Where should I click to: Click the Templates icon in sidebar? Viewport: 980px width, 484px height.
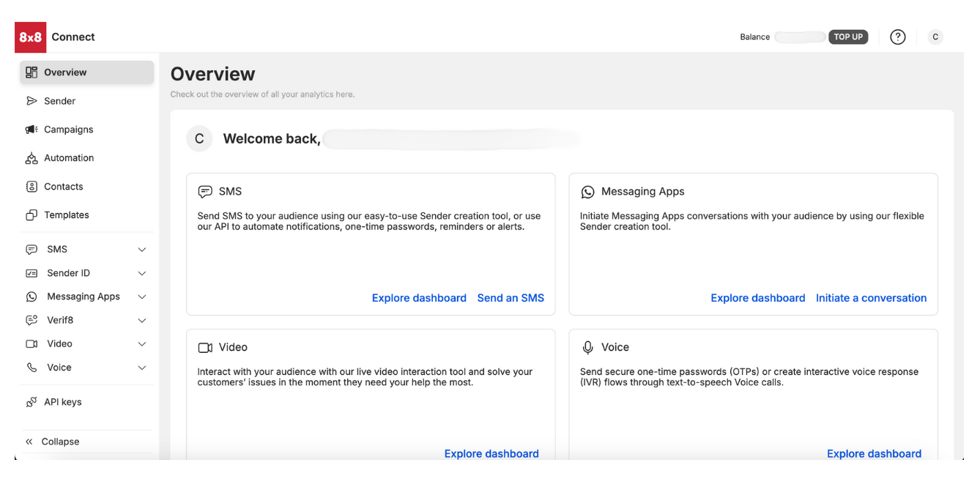coord(31,215)
